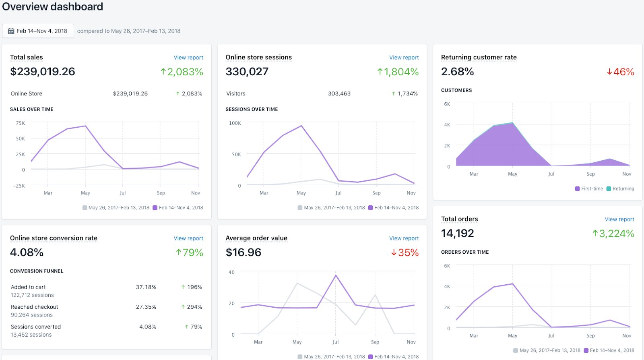The image size is (644, 360).
Task: Open the Feb 14–Nov 4, 2018 date range picker
Action: [x=38, y=31]
